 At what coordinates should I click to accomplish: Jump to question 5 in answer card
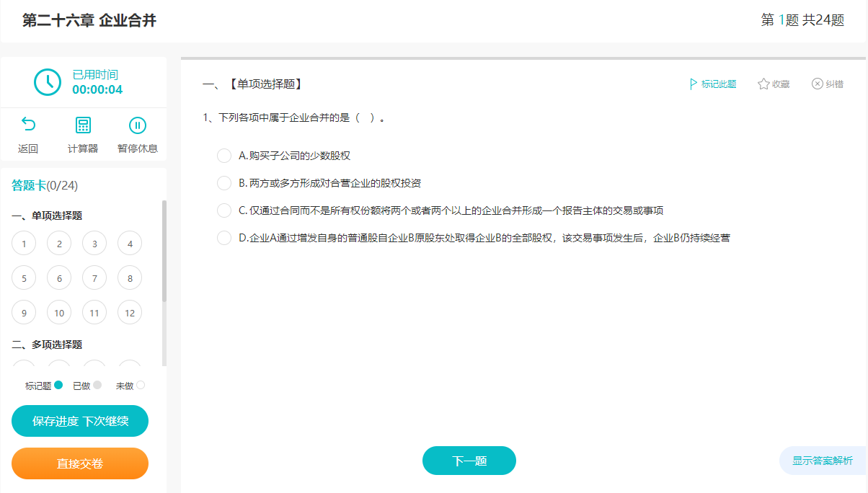24,277
